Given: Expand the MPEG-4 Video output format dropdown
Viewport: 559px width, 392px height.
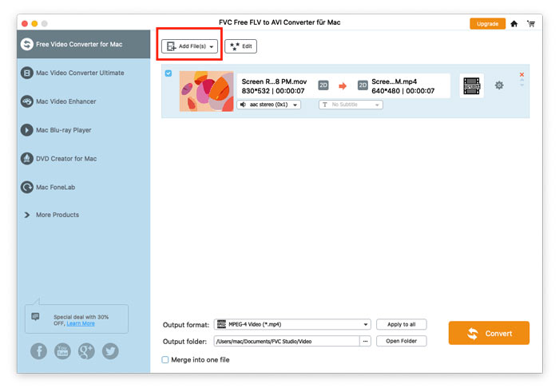Looking at the screenshot, I should pyautogui.click(x=367, y=325).
